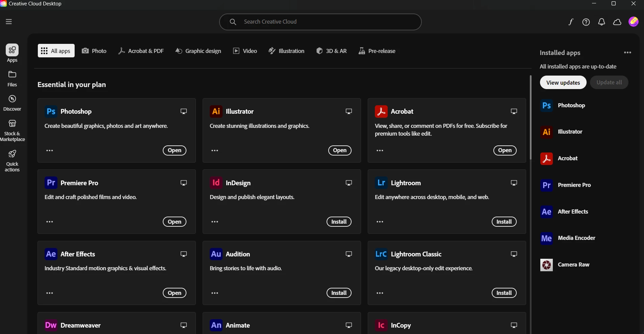Open more options on After Effects card
Screen dimensions: 644x334
50,293
